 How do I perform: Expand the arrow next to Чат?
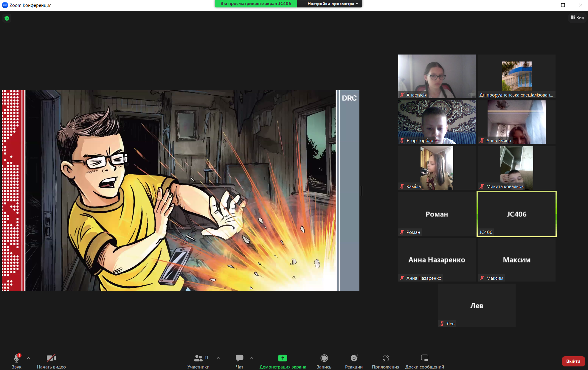click(252, 358)
